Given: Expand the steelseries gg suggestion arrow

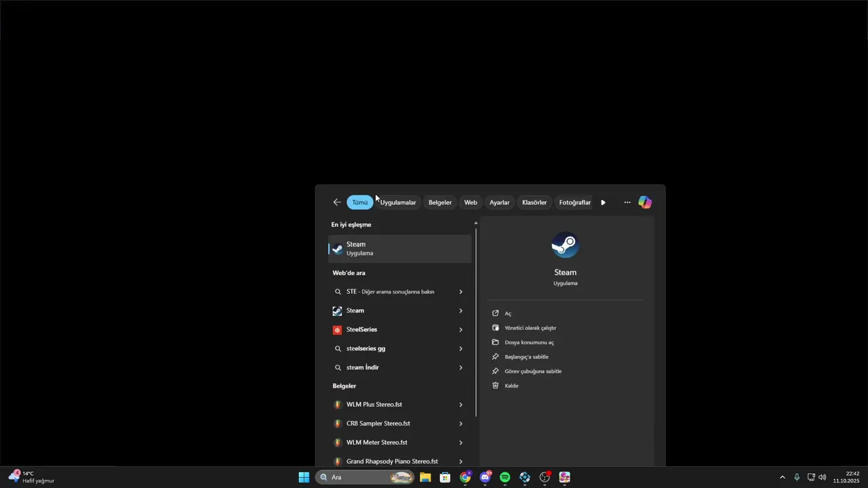Looking at the screenshot, I should [460, 349].
